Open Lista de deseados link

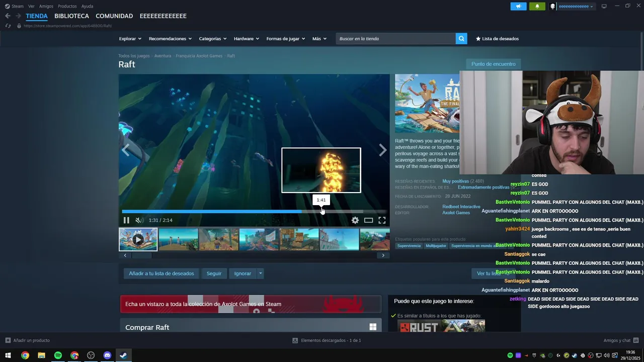[x=497, y=39]
